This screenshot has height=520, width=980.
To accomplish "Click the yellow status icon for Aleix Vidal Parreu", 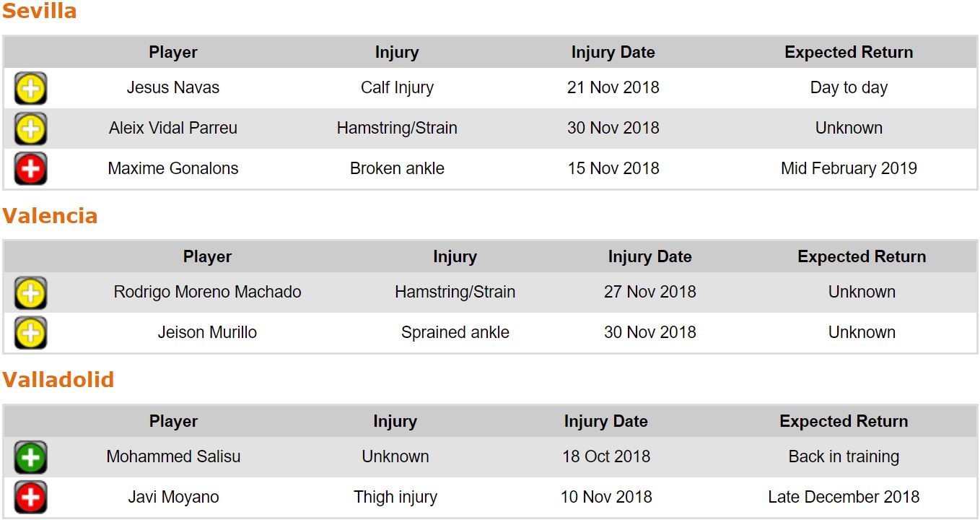I will pos(30,129).
